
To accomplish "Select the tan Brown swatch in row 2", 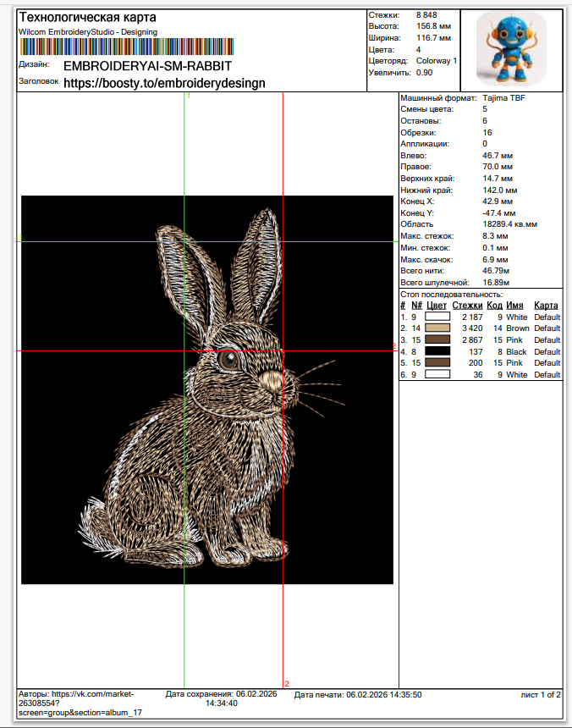I will click(437, 328).
